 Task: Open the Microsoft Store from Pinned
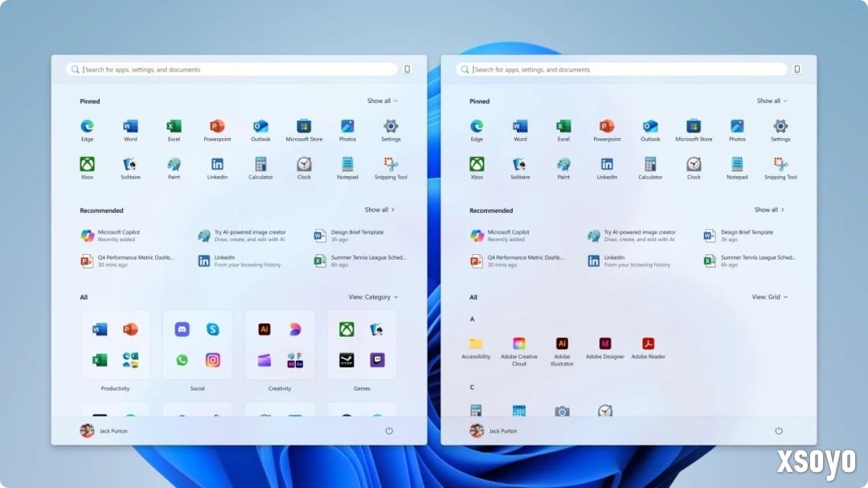[x=304, y=128]
